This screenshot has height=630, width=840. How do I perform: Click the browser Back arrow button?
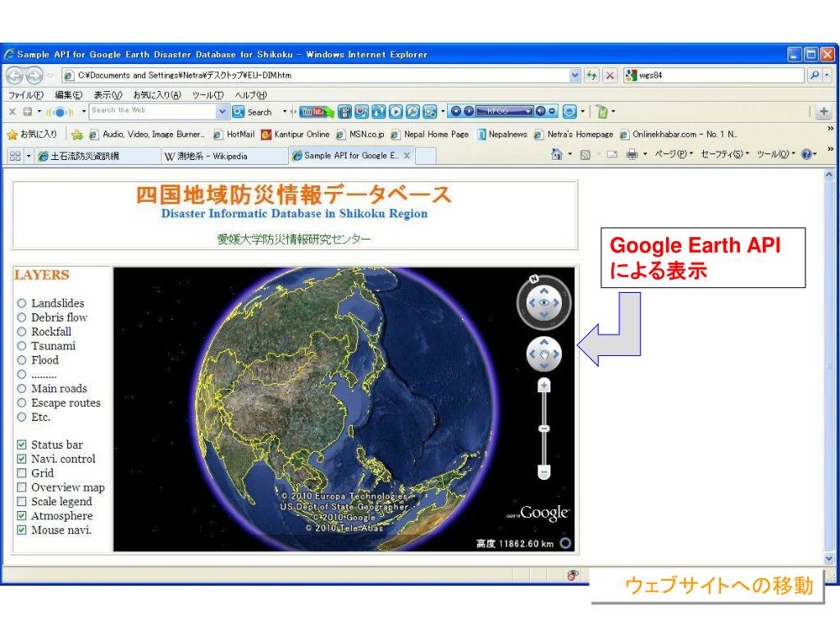pyautogui.click(x=15, y=75)
